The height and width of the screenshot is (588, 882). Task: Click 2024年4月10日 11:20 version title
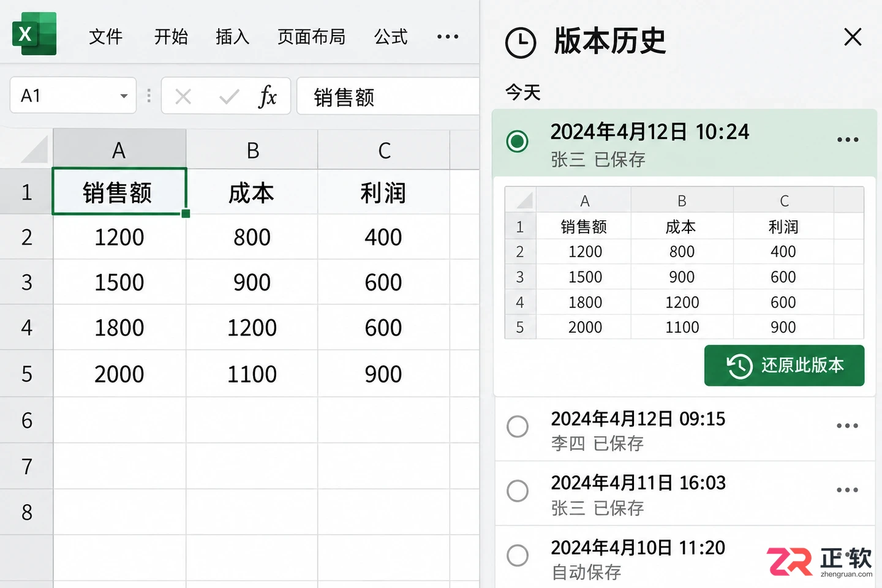[638, 548]
